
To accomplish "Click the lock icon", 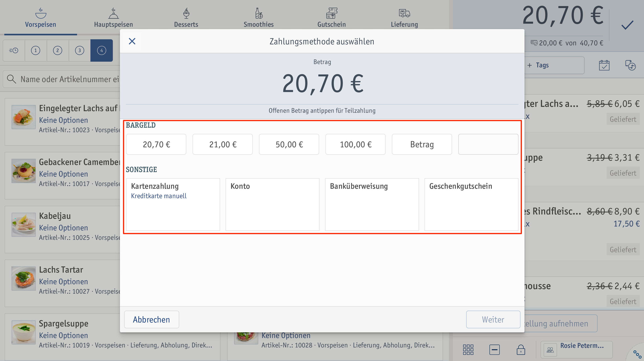I will (521, 349).
